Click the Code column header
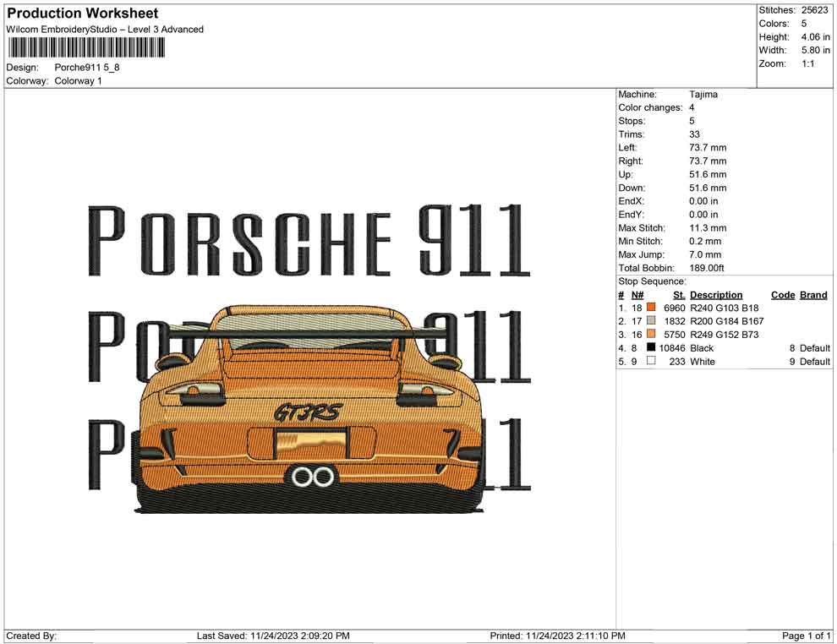Image resolution: width=837 pixels, height=644 pixels. point(783,294)
